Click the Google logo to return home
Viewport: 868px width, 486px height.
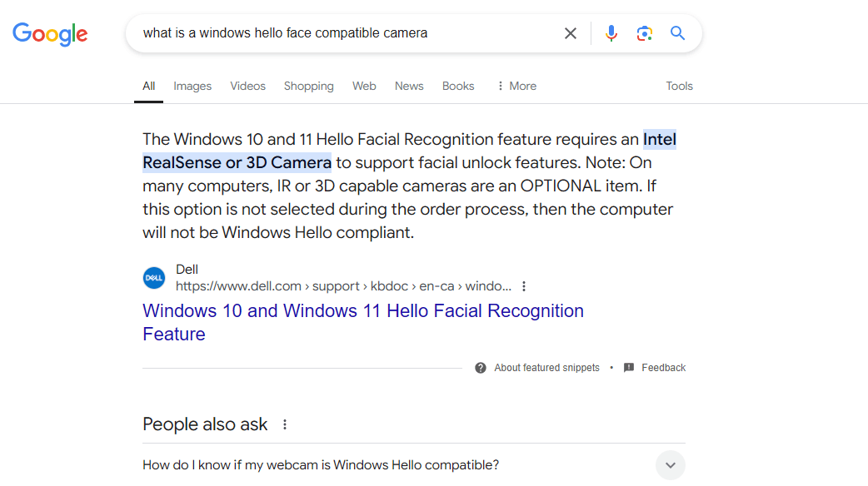(50, 33)
